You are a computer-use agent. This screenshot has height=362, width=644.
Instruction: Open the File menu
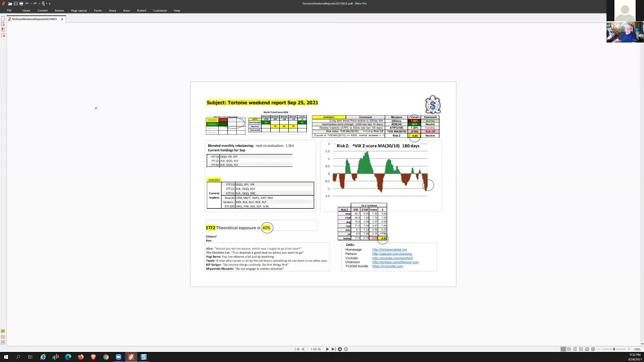pos(9,11)
